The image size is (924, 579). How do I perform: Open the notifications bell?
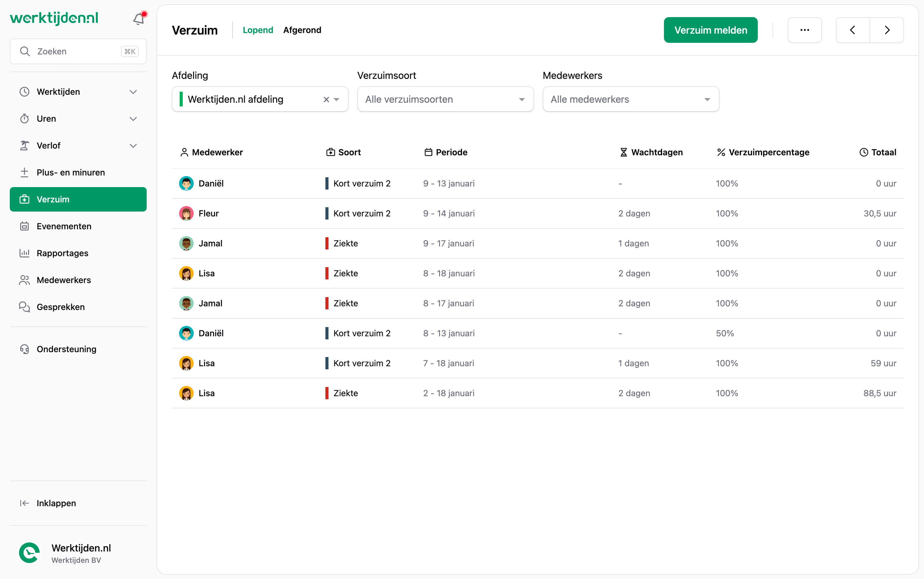pyautogui.click(x=138, y=18)
